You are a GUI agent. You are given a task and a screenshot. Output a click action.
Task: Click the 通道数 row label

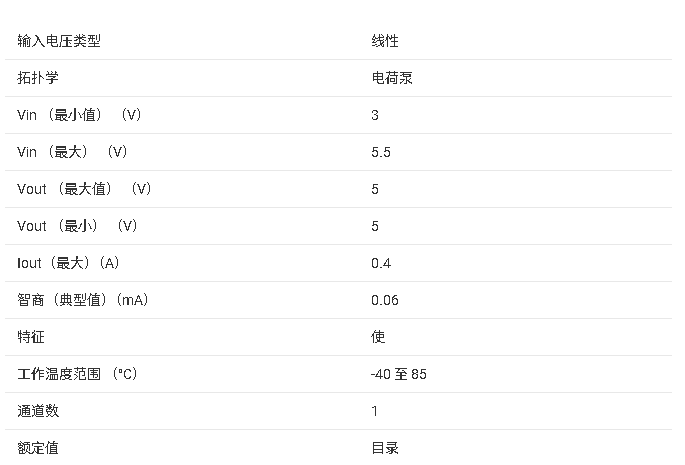(x=38, y=411)
